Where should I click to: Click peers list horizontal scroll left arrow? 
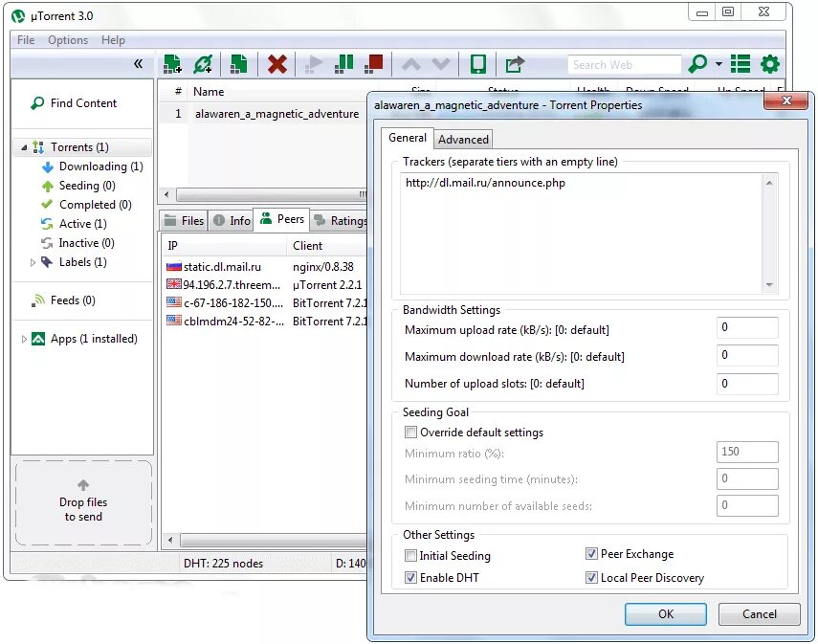[x=170, y=540]
